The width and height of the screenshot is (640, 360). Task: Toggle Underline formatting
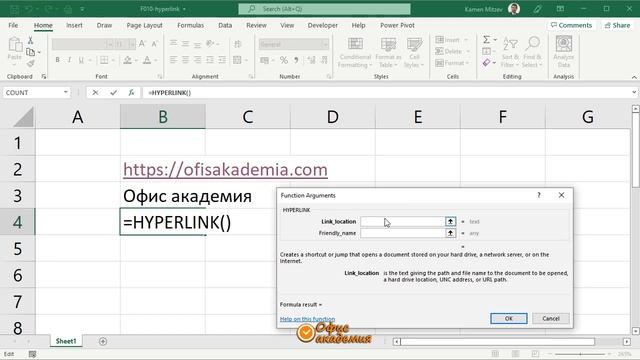(81, 60)
